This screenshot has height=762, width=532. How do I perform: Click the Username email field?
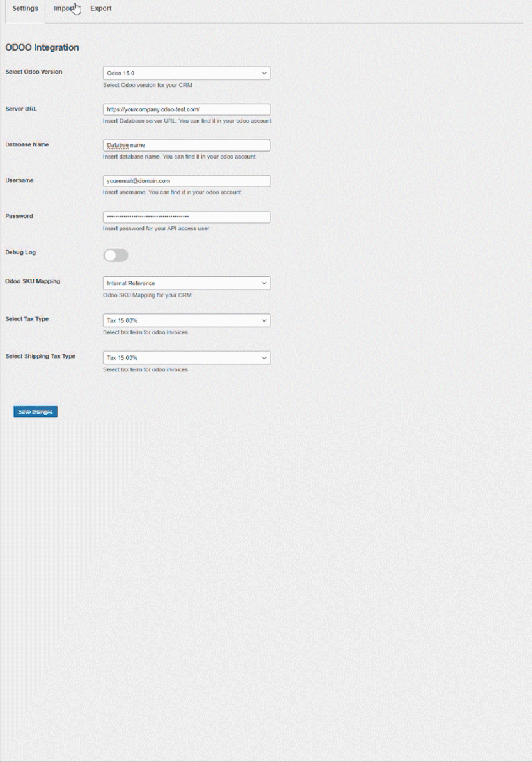[x=187, y=181]
